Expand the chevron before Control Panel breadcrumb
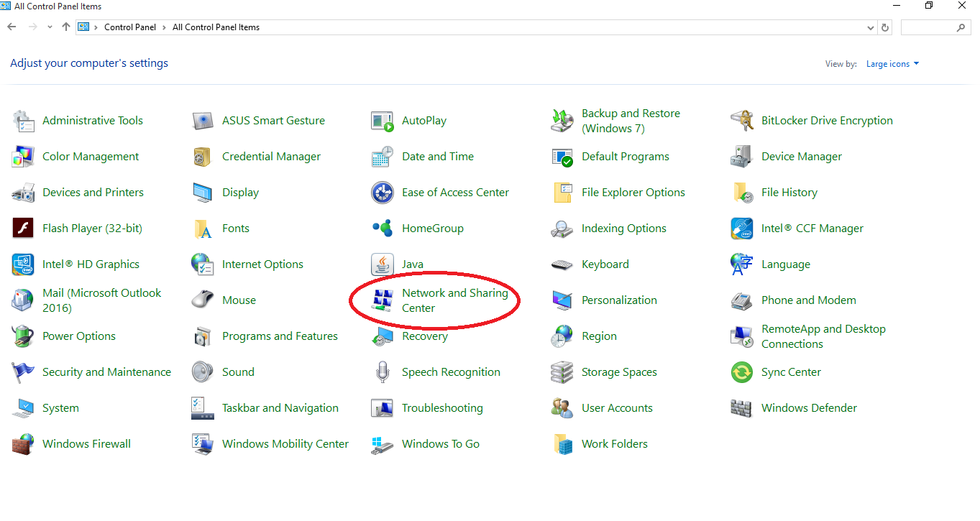The height and width of the screenshot is (521, 980). tap(96, 27)
